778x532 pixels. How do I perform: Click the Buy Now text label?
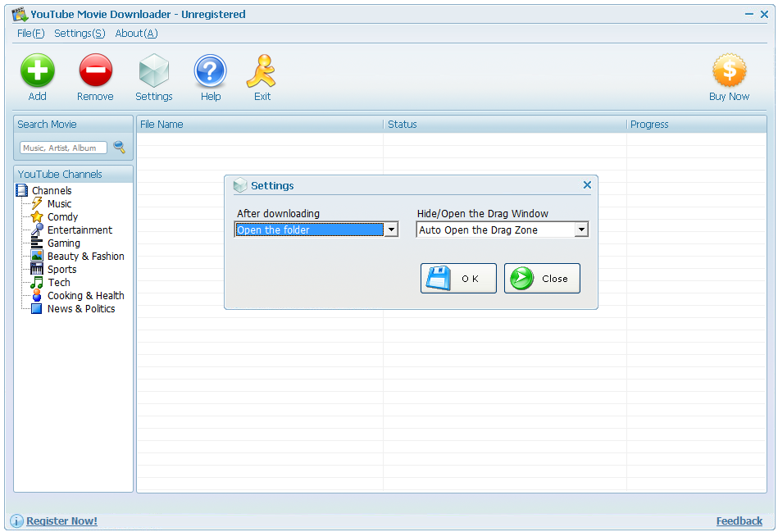point(729,96)
